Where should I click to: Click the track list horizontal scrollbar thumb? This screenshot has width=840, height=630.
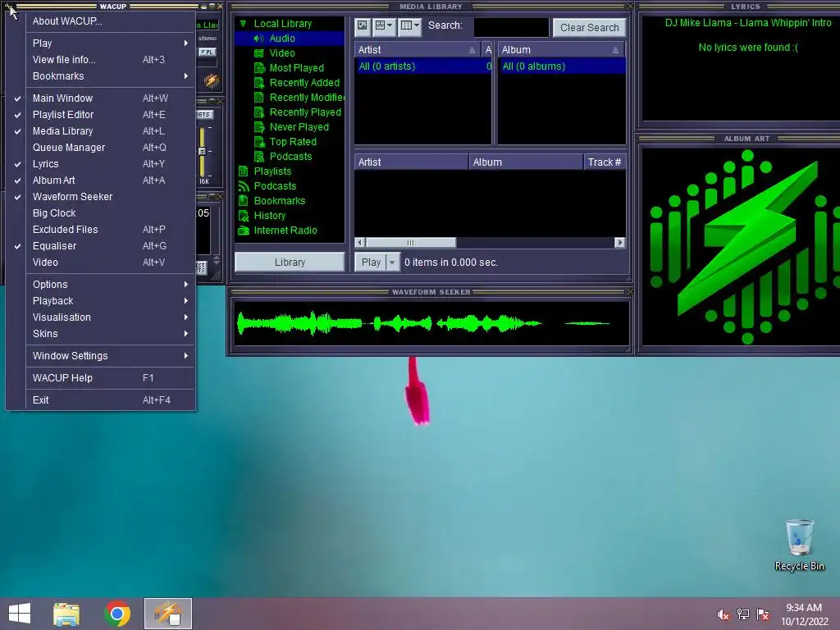[x=410, y=243]
